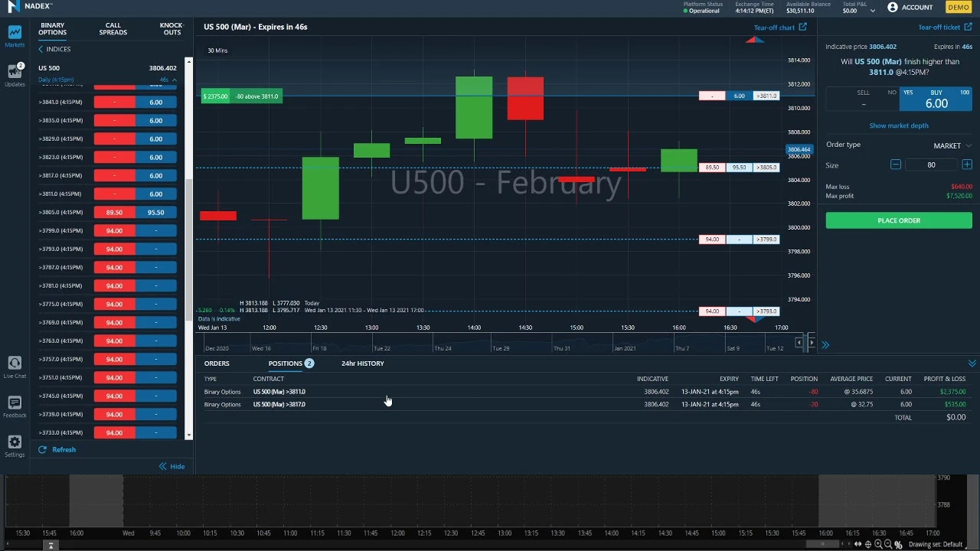Open the Order type MARKET dropdown
Viewport: 980px width, 551px height.
coord(952,146)
